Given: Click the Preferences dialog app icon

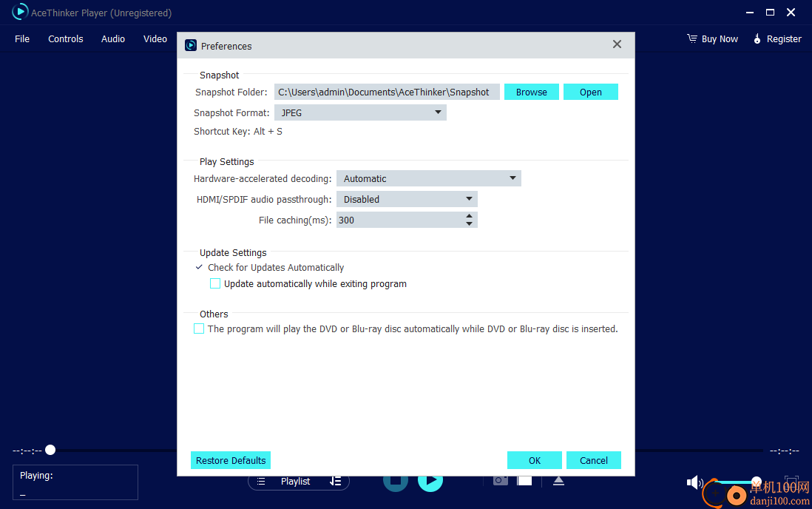Looking at the screenshot, I should pyautogui.click(x=191, y=46).
